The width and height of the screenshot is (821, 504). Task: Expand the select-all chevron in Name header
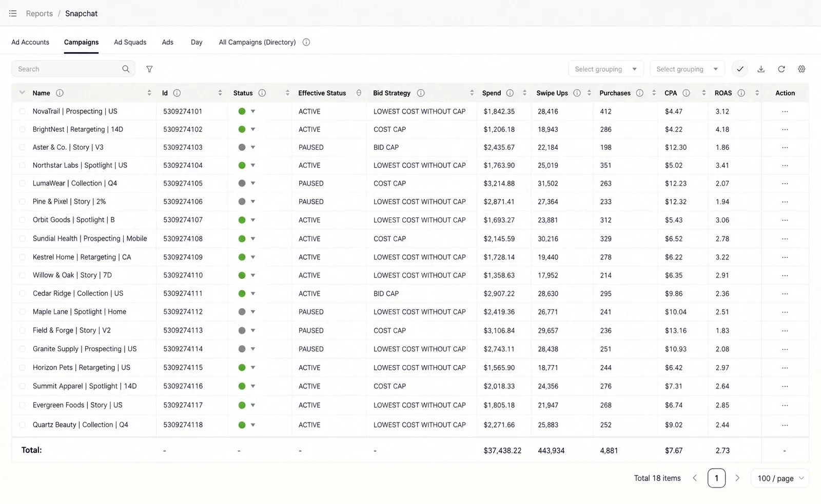22,93
